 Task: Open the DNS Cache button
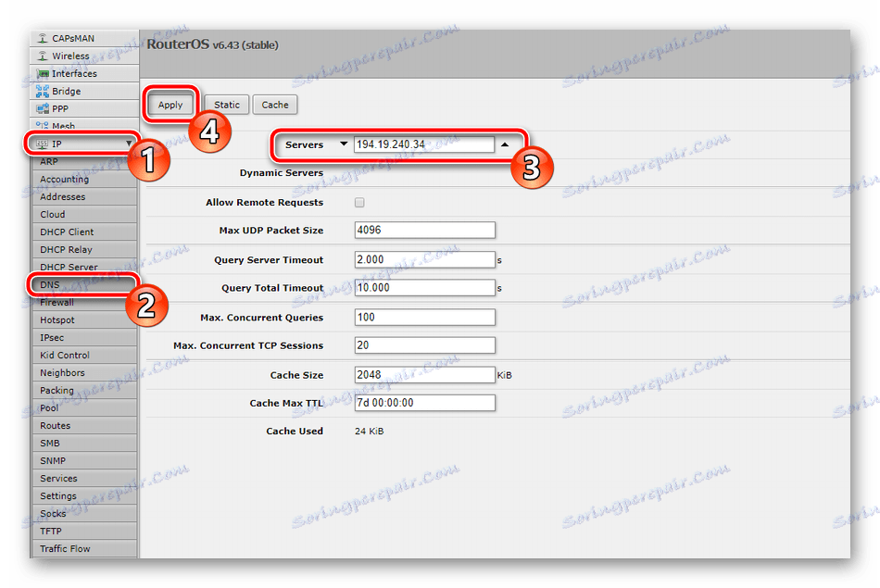click(275, 105)
